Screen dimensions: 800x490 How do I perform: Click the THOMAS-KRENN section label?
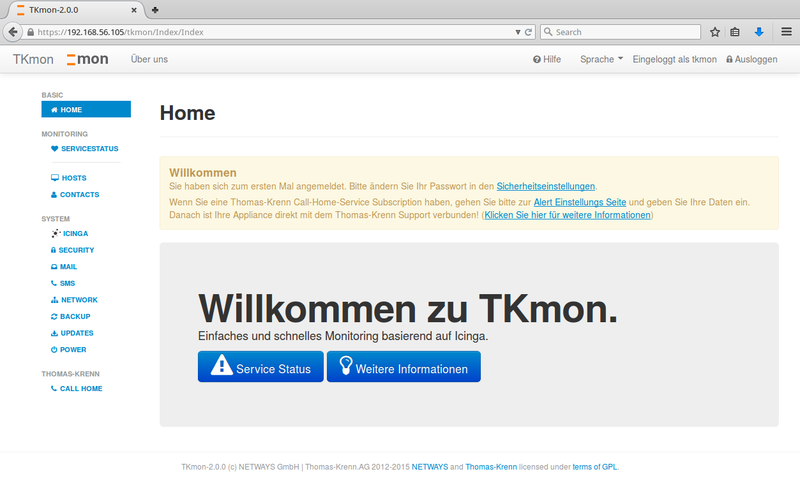point(70,374)
